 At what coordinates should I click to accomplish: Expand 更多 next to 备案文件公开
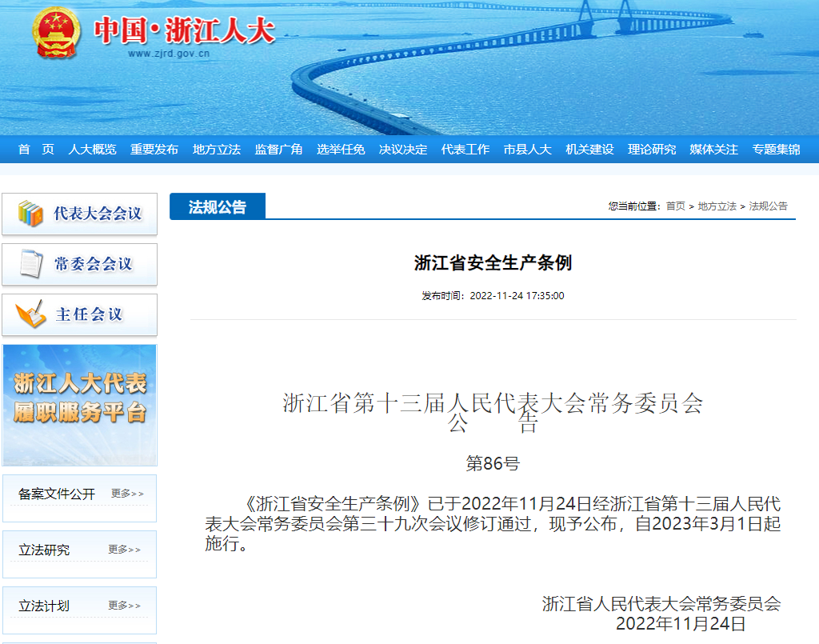pyautogui.click(x=127, y=494)
